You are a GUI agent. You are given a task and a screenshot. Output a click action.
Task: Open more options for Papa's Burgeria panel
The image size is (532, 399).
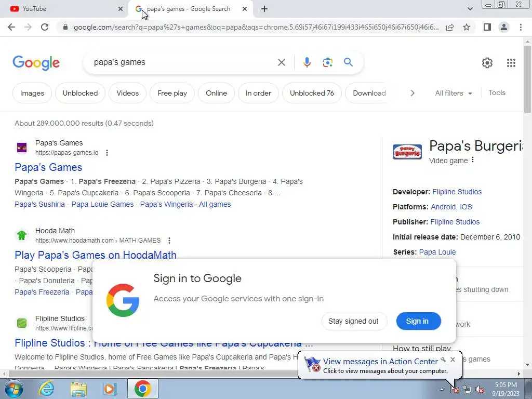click(473, 160)
